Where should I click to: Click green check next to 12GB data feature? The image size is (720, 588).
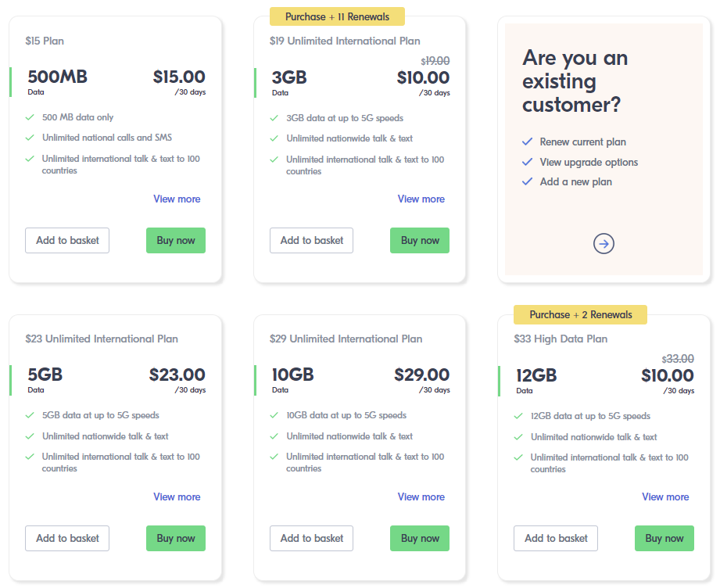coord(518,416)
